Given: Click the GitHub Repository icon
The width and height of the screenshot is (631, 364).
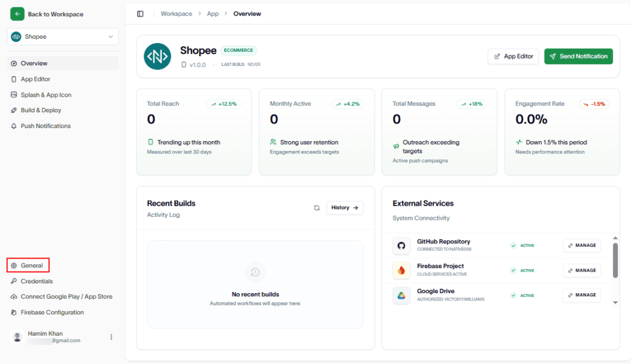Looking at the screenshot, I should (x=401, y=245).
